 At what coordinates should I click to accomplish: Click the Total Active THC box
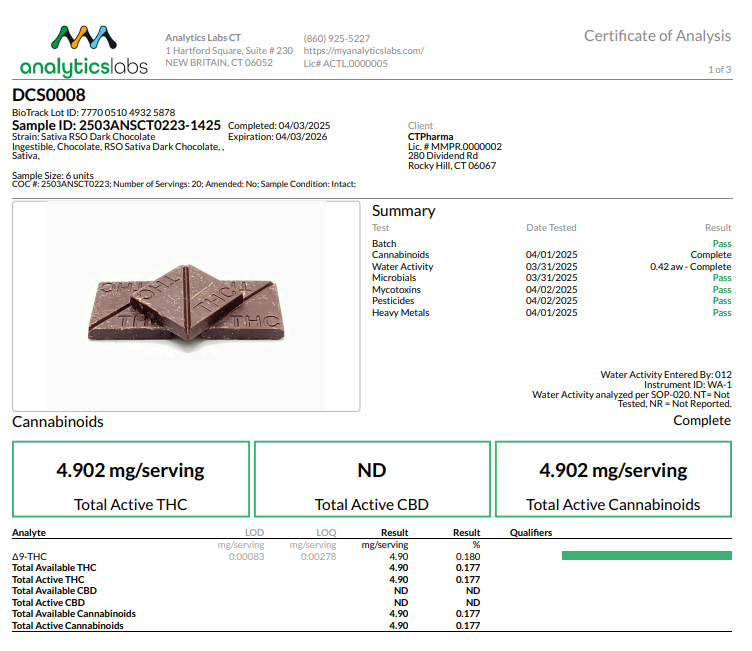pos(131,480)
